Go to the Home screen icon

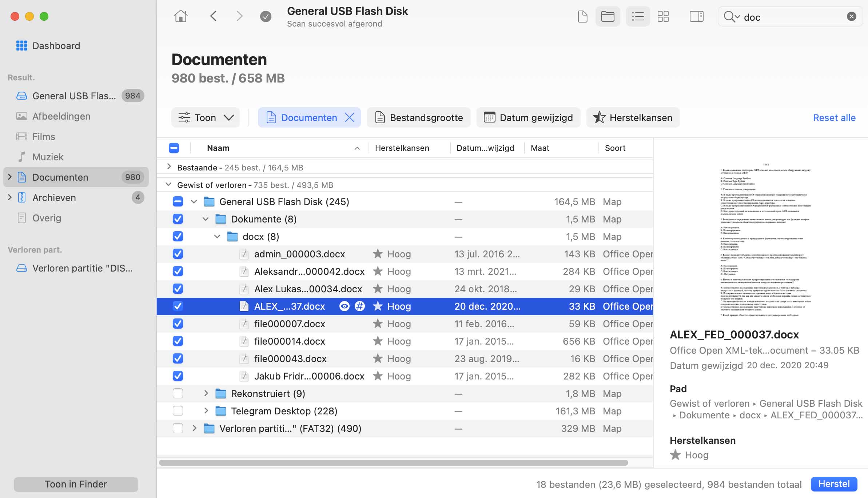pos(181,16)
